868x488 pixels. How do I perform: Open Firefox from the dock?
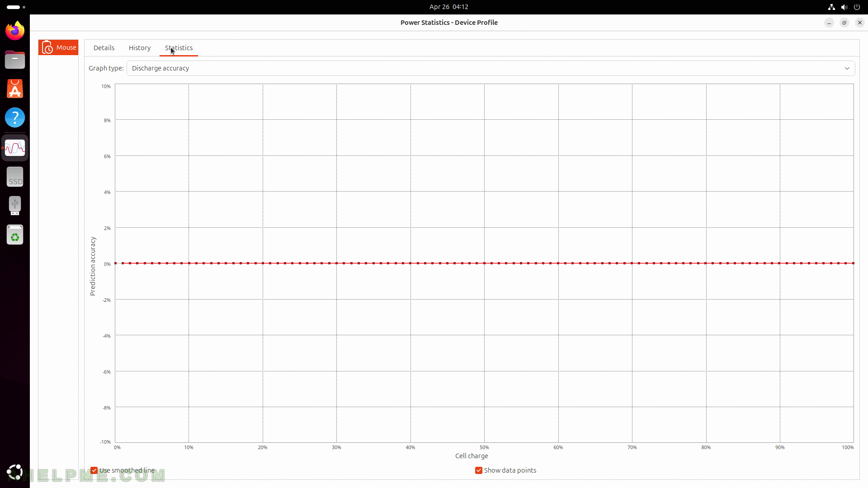(15, 31)
